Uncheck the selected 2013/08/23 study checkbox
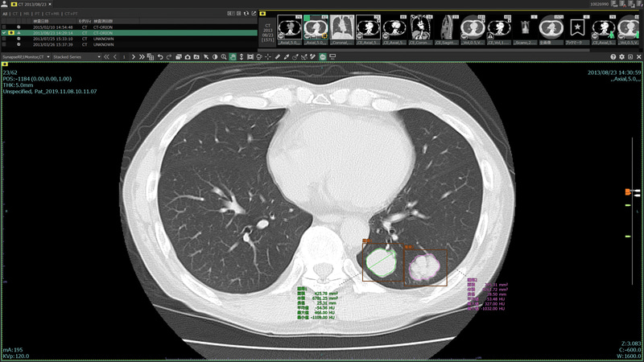 pyautogui.click(x=4, y=33)
